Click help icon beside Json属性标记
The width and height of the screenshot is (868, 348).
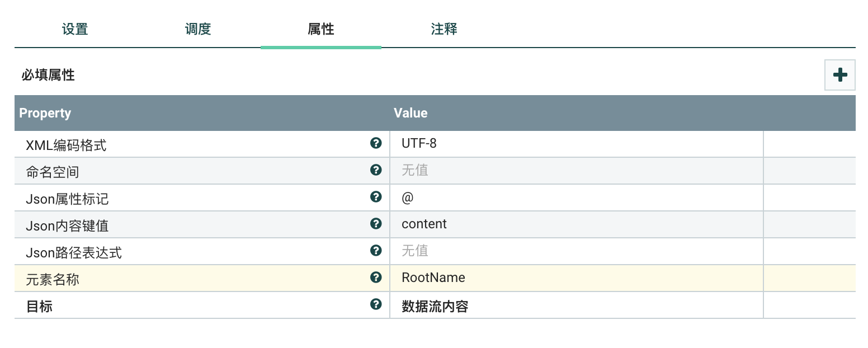(376, 197)
